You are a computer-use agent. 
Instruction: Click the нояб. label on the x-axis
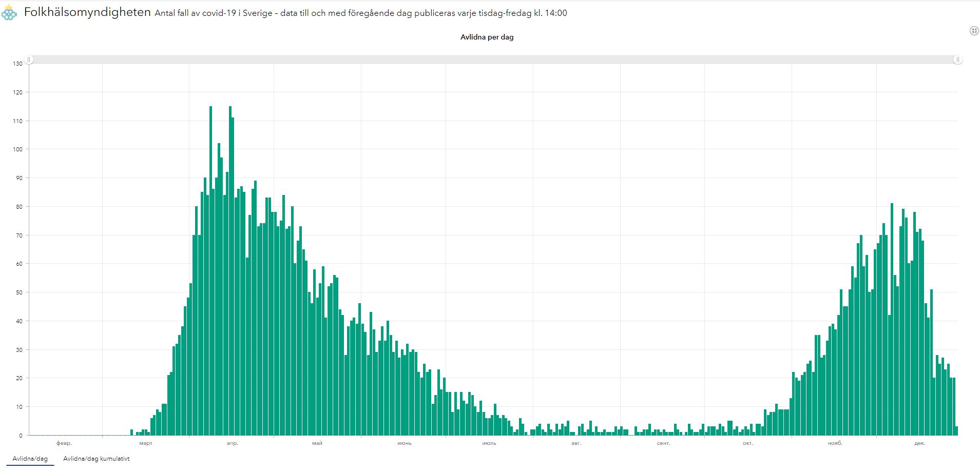tap(835, 443)
